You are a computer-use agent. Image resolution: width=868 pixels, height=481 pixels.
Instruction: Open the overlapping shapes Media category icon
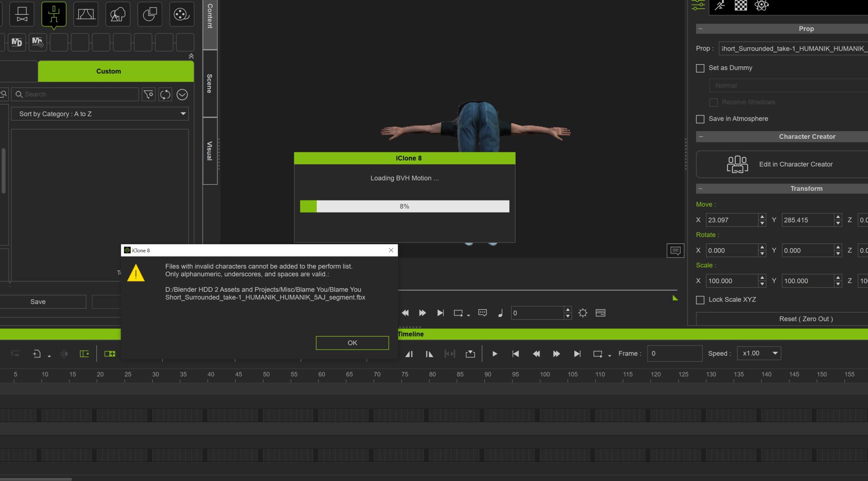click(150, 14)
